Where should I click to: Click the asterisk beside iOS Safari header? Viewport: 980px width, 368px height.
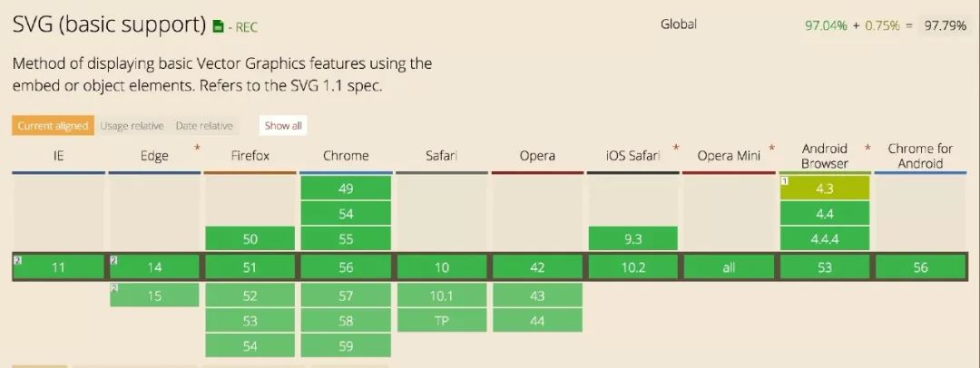675,148
